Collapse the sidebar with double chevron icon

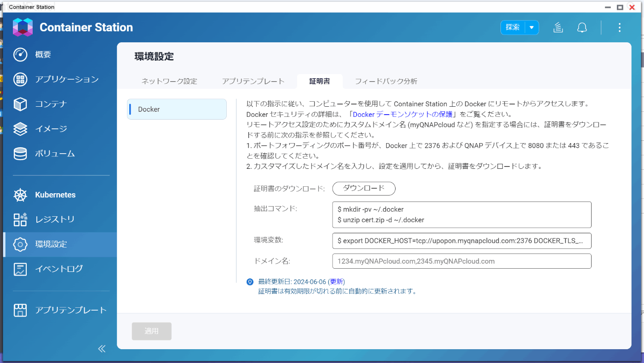pyautogui.click(x=102, y=349)
